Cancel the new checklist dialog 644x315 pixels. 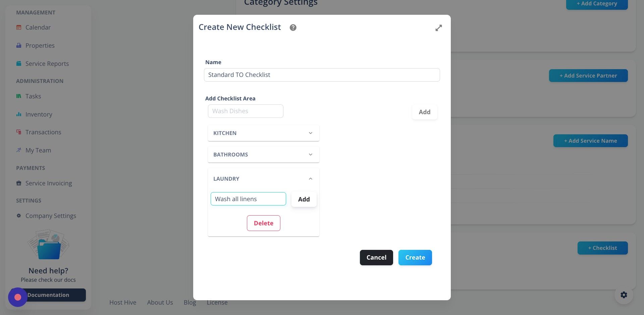(376, 258)
